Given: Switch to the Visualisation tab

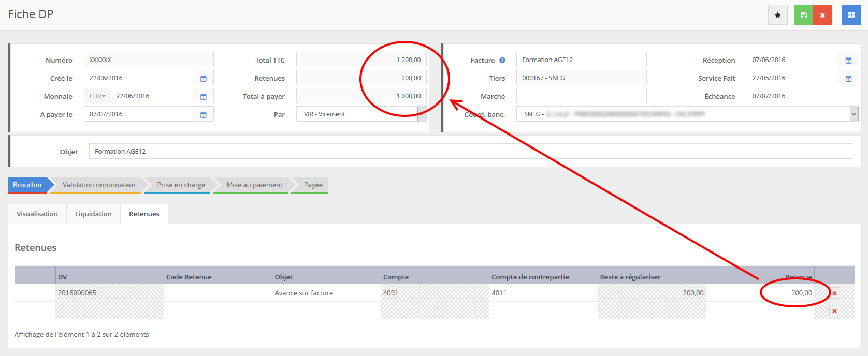Looking at the screenshot, I should click(x=37, y=214).
